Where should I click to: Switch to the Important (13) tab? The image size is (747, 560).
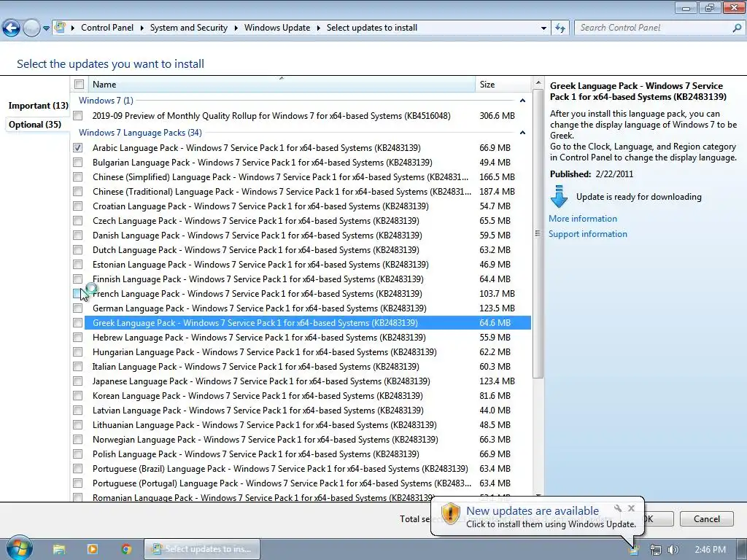[x=38, y=106]
